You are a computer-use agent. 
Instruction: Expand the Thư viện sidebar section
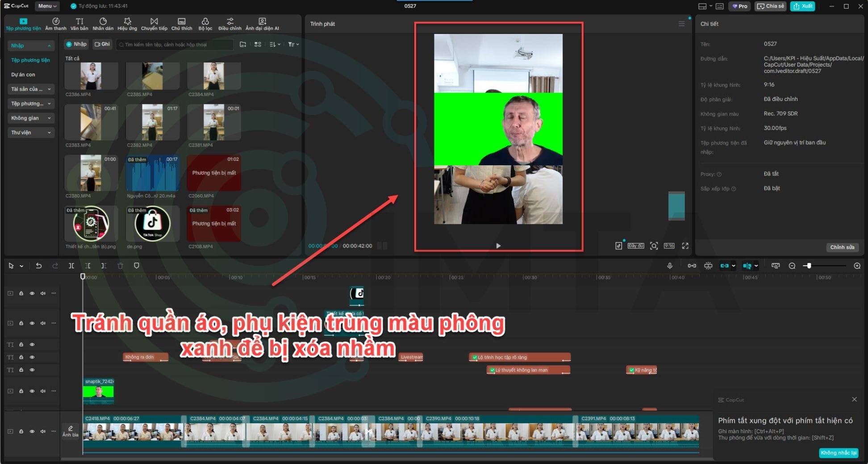tap(30, 133)
